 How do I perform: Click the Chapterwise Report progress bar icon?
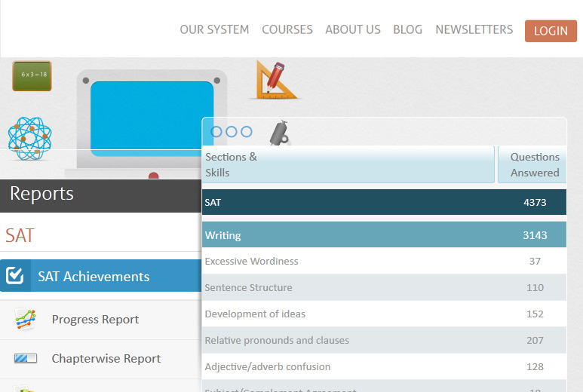[x=26, y=358]
